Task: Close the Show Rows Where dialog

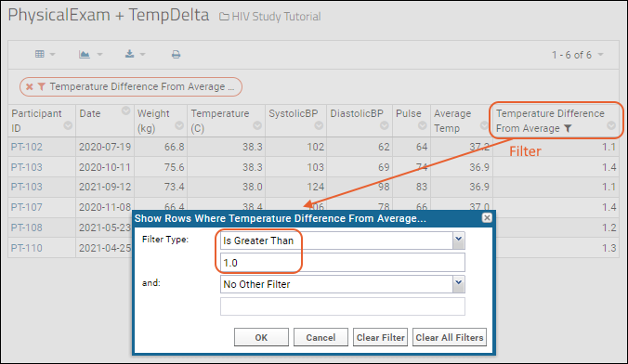Action: (487, 217)
